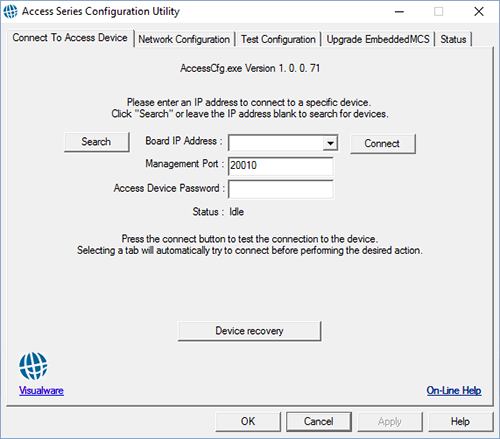Viewport: 500px width, 439px height.
Task: Click the Search button
Action: (97, 142)
